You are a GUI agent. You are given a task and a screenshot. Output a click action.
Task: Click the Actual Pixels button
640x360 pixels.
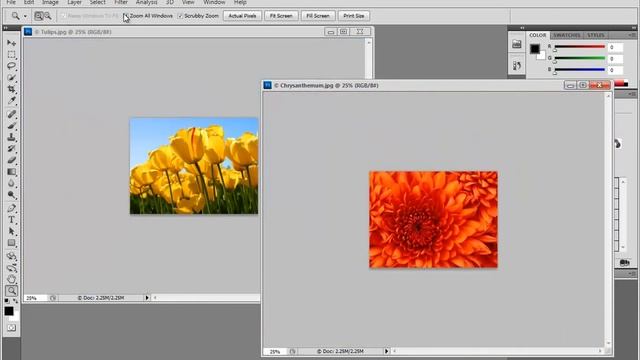[242, 16]
